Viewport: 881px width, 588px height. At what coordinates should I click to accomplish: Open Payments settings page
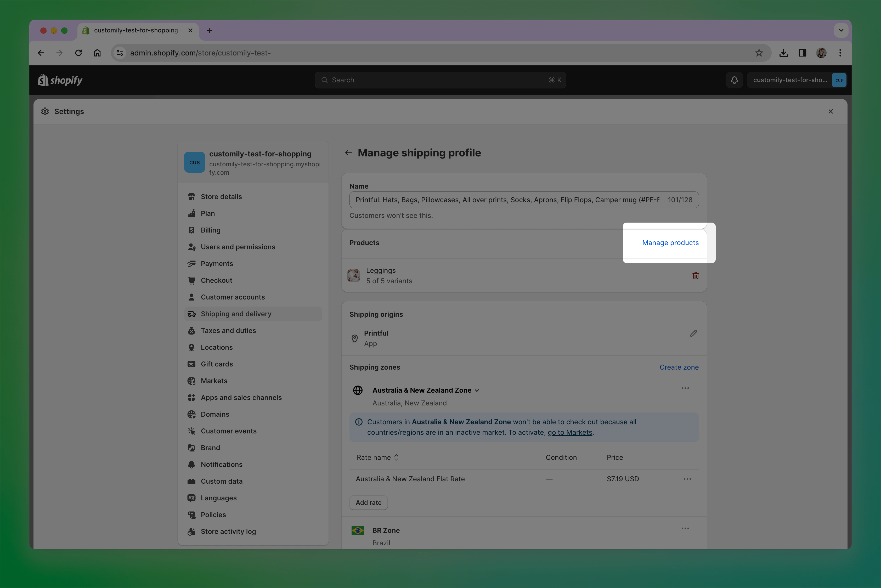pos(216,264)
